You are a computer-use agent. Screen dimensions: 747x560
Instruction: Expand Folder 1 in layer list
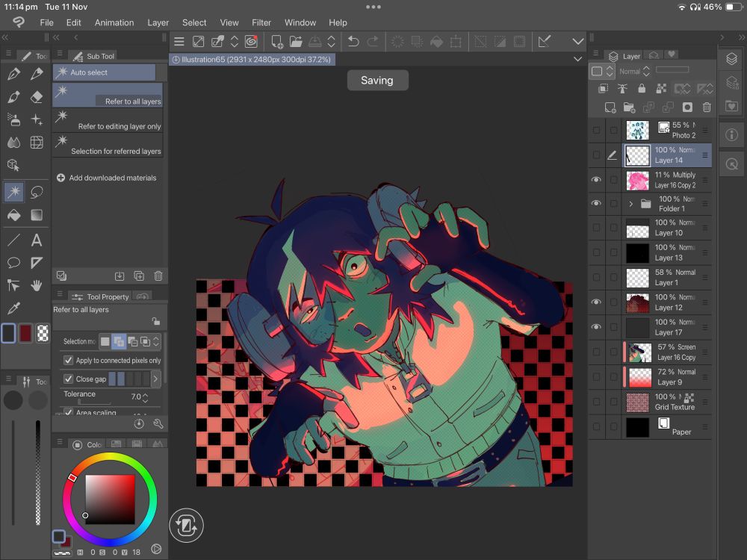point(630,204)
